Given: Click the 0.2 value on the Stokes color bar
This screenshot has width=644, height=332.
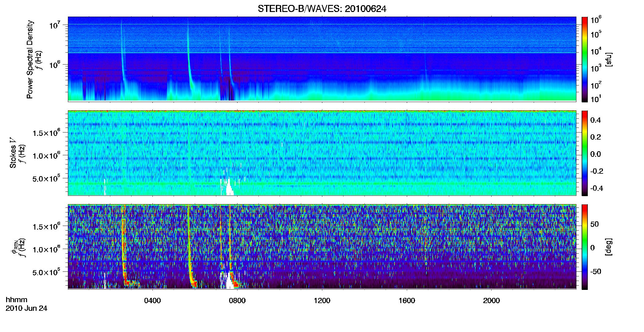Looking at the screenshot, I should (595, 137).
